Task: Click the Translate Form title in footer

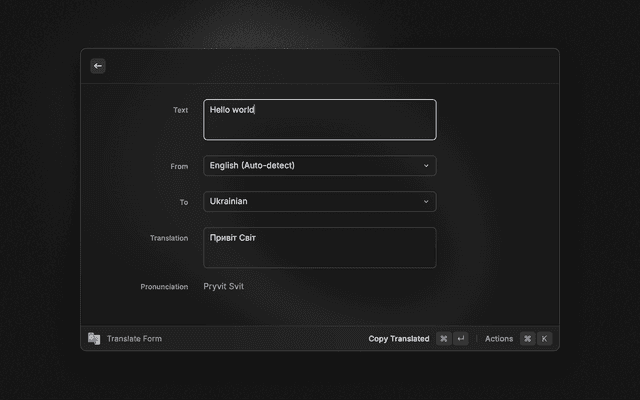Action: [134, 339]
